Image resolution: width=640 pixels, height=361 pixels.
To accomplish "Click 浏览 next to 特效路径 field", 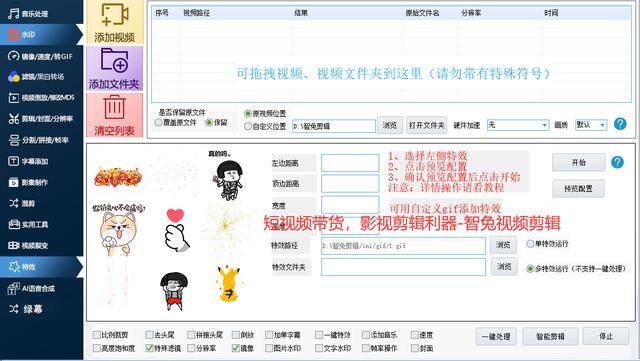I will pyautogui.click(x=503, y=245).
